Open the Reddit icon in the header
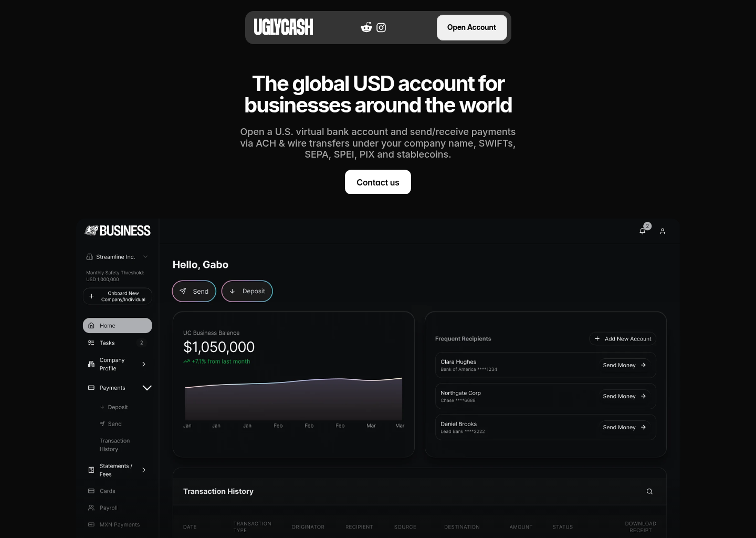The width and height of the screenshot is (756, 538). 366,27
